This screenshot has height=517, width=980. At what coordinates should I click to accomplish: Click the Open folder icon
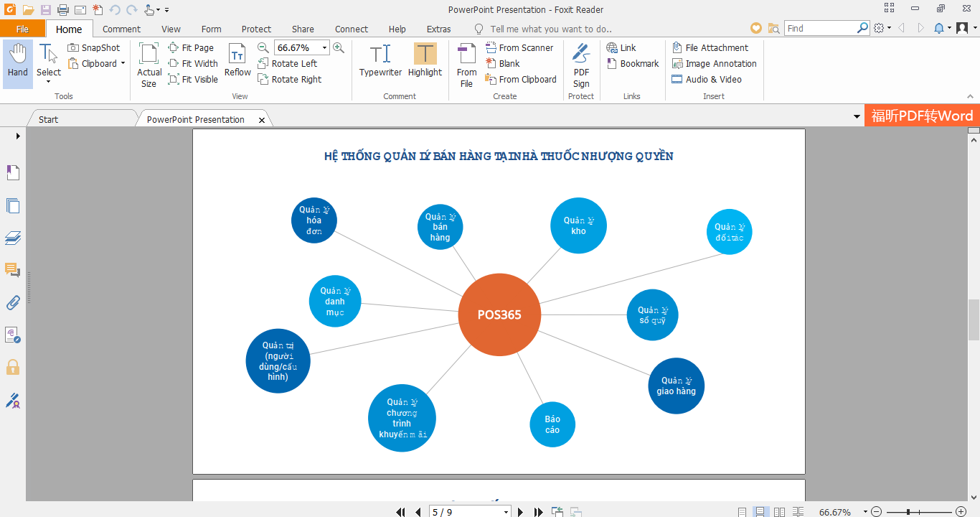click(x=29, y=9)
